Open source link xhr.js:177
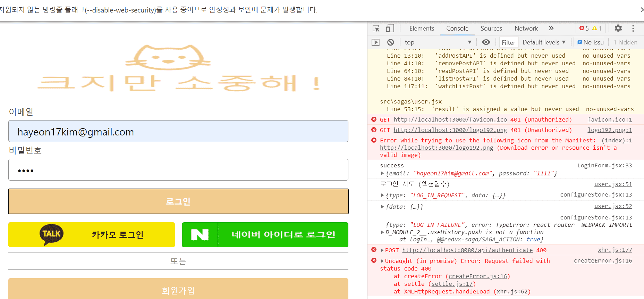The image size is (644, 299). click(x=615, y=250)
